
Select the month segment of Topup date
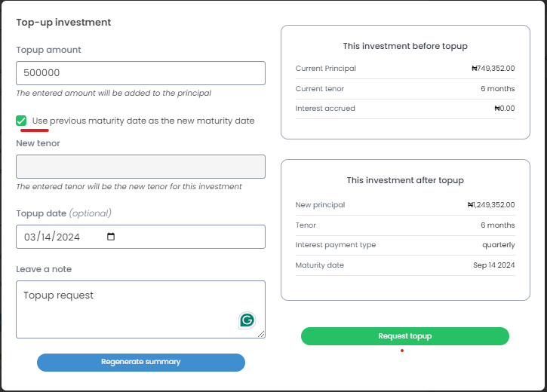tap(31, 237)
